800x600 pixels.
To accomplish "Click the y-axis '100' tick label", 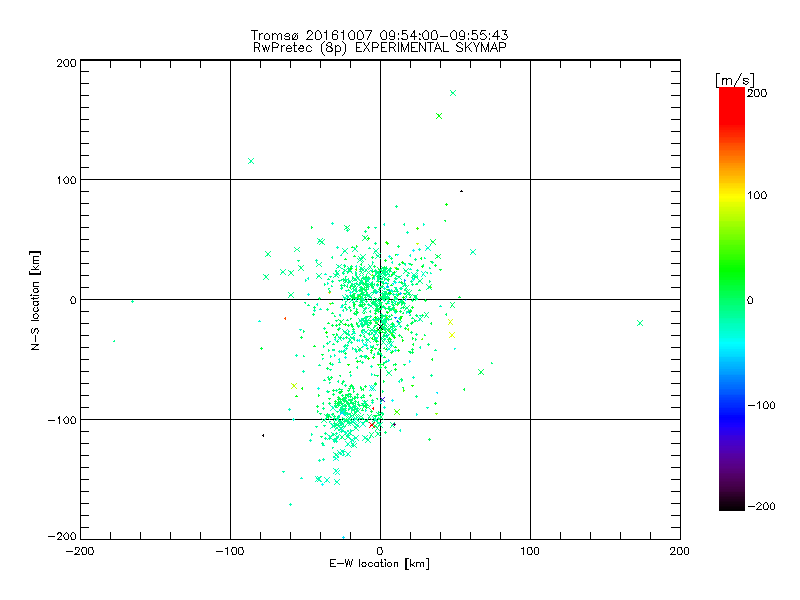I will pos(67,180).
